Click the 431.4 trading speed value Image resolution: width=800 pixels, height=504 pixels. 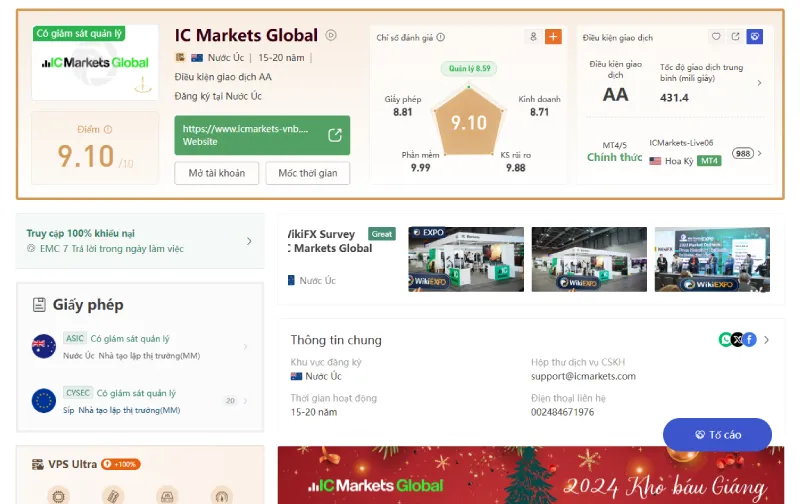click(674, 97)
